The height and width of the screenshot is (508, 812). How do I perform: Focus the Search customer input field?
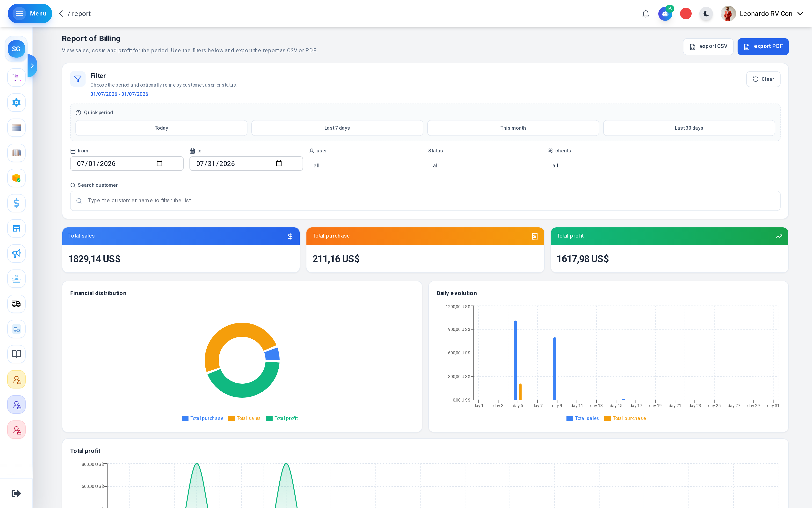pyautogui.click(x=425, y=201)
